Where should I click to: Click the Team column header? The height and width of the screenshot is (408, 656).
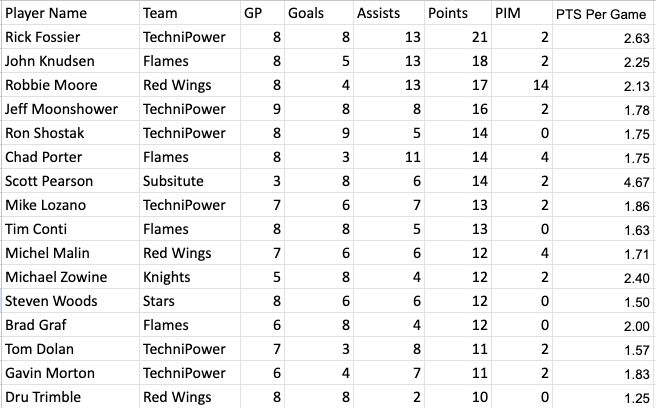point(190,13)
